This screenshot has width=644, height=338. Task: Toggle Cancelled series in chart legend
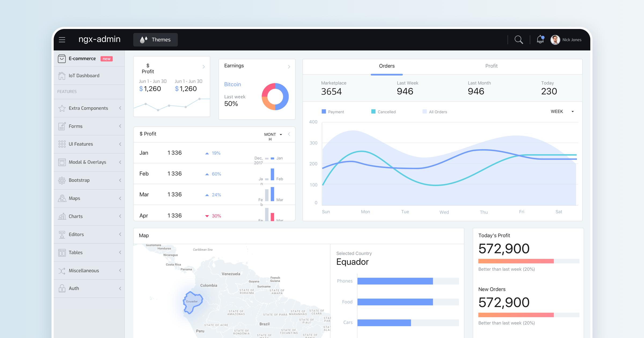383,112
